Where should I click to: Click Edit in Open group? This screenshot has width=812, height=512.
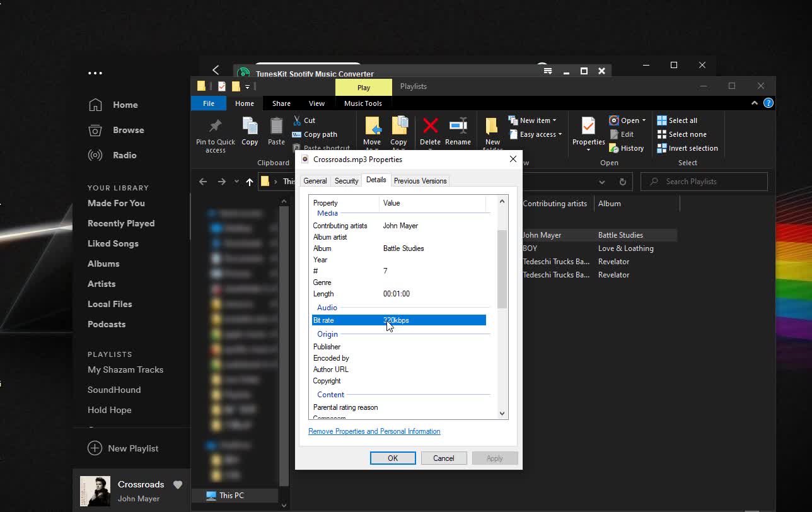click(622, 134)
